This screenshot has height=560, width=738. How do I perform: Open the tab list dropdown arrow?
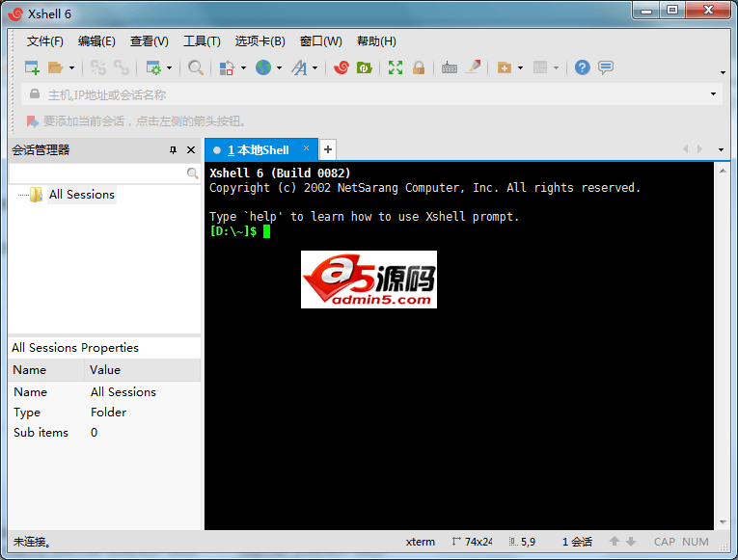pos(721,149)
